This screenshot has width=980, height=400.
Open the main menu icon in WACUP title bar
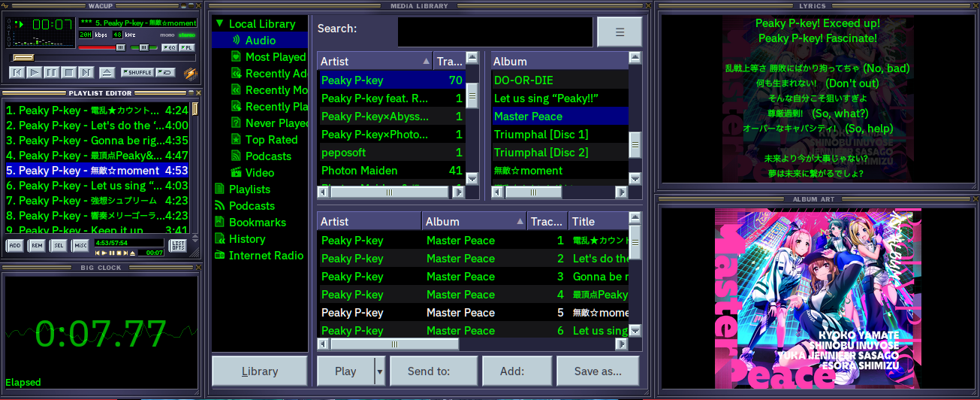pyautogui.click(x=5, y=5)
